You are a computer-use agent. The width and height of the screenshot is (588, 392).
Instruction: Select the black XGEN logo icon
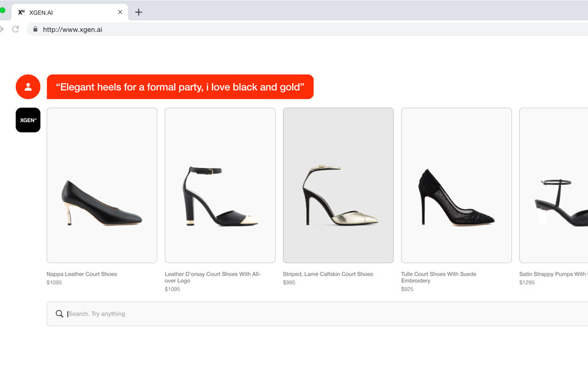(x=28, y=120)
